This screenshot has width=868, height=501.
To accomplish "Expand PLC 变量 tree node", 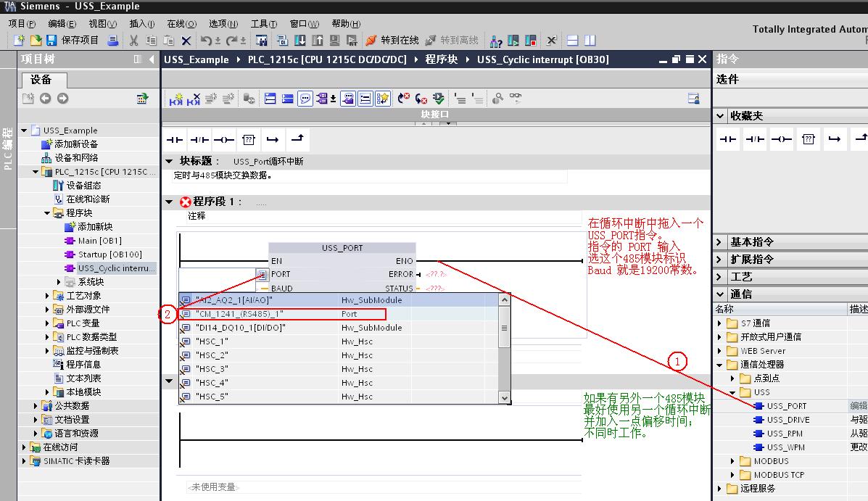I will coord(47,323).
